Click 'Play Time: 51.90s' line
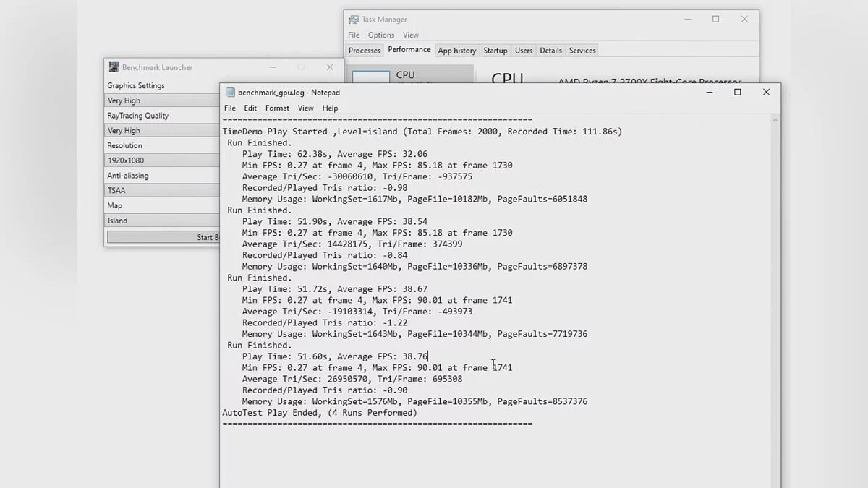The width and height of the screenshot is (868, 488). point(335,221)
